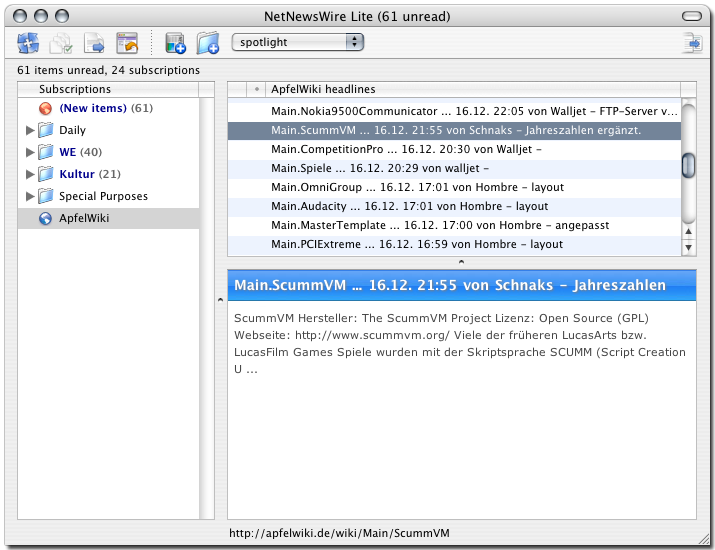Select the New items entry
This screenshot has width=715, height=550.
coord(106,109)
